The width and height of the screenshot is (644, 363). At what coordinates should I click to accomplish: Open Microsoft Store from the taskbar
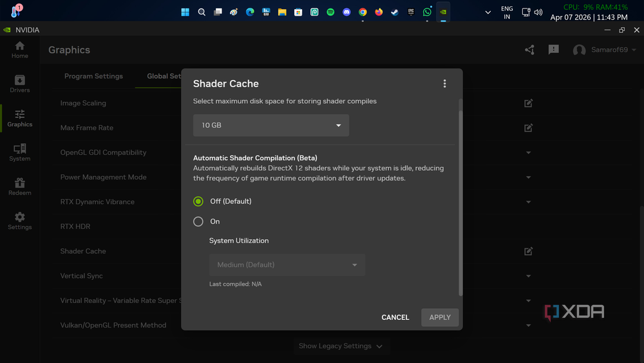298,12
